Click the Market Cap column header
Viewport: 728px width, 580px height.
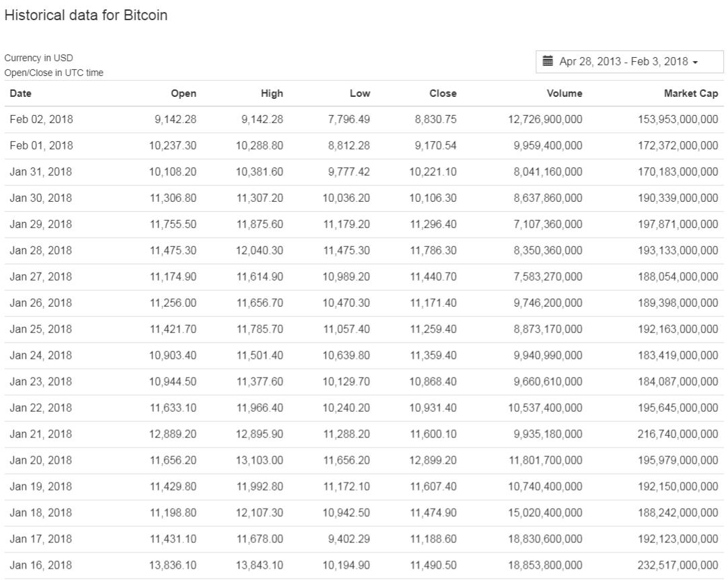pyautogui.click(x=690, y=94)
